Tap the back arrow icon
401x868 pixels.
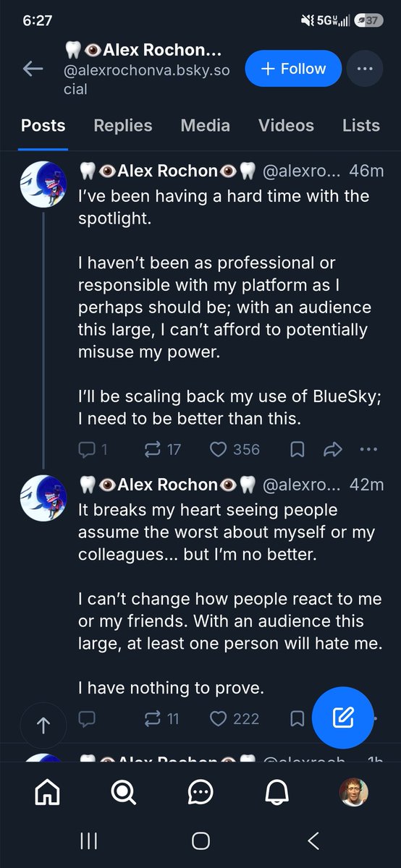(x=33, y=69)
